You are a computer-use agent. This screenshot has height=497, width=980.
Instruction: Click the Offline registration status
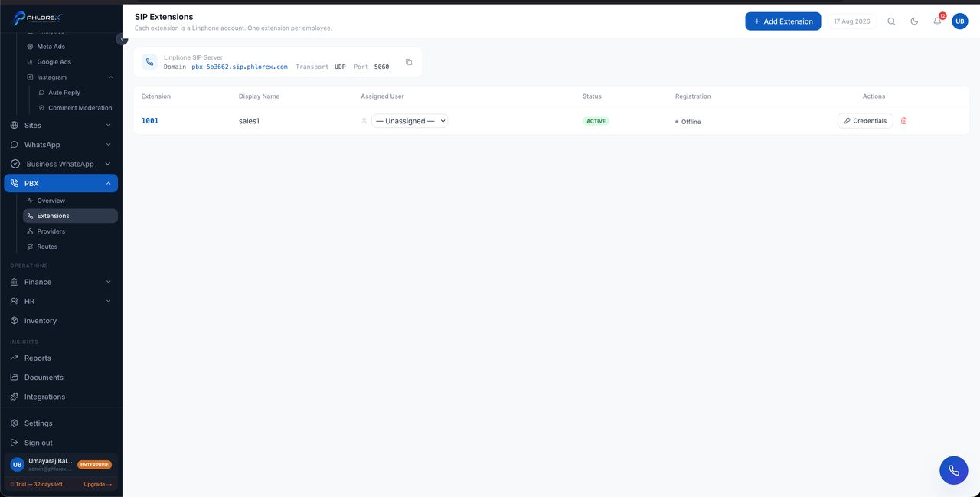click(688, 122)
